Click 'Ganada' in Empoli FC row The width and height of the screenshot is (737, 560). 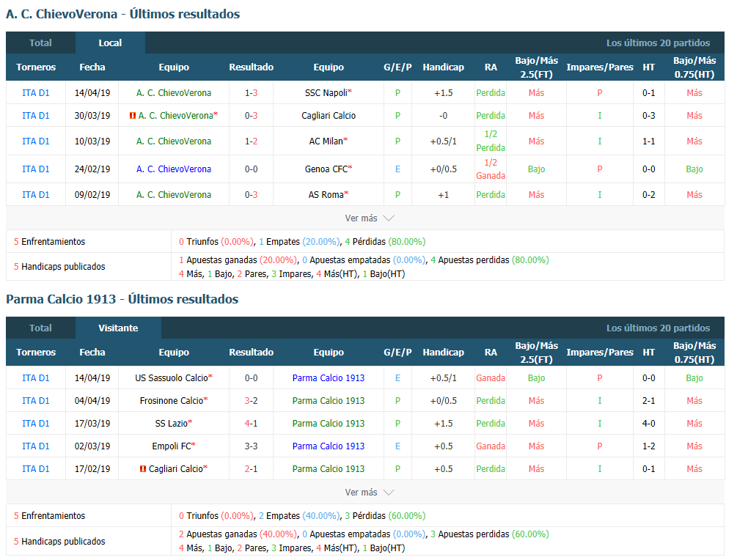[x=491, y=446]
